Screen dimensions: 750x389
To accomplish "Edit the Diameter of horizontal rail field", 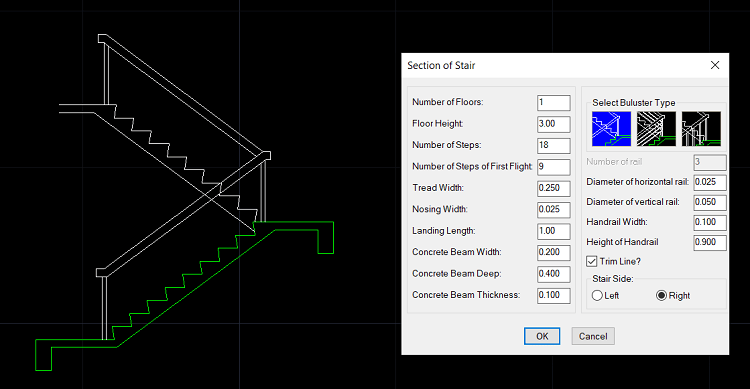I will 710,182.
